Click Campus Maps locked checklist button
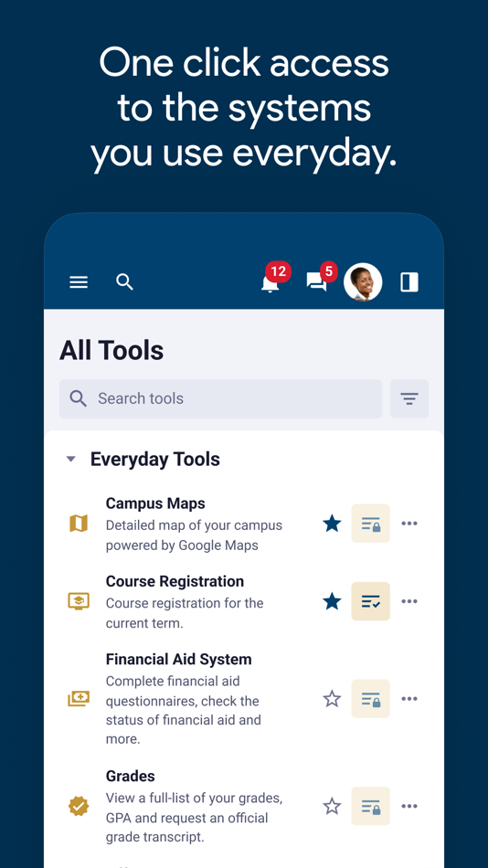This screenshot has width=488, height=868. click(x=371, y=524)
